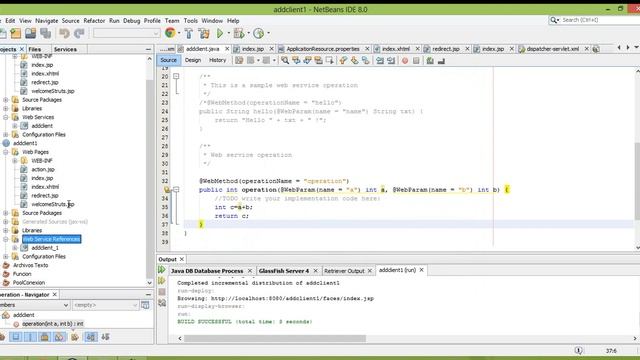
Task: Click the Uncomment lines editor icon
Action: (441, 61)
